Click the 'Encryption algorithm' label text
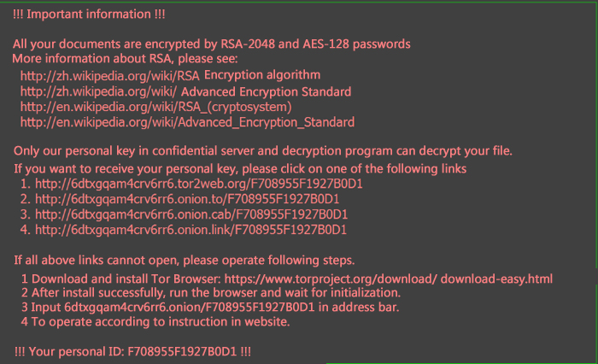598x364 pixels. click(262, 75)
